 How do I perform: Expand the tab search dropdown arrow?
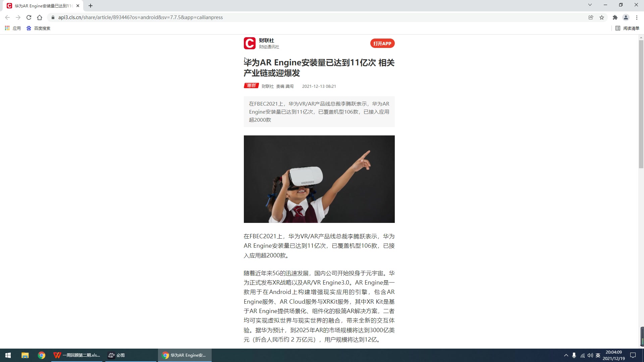click(x=590, y=5)
